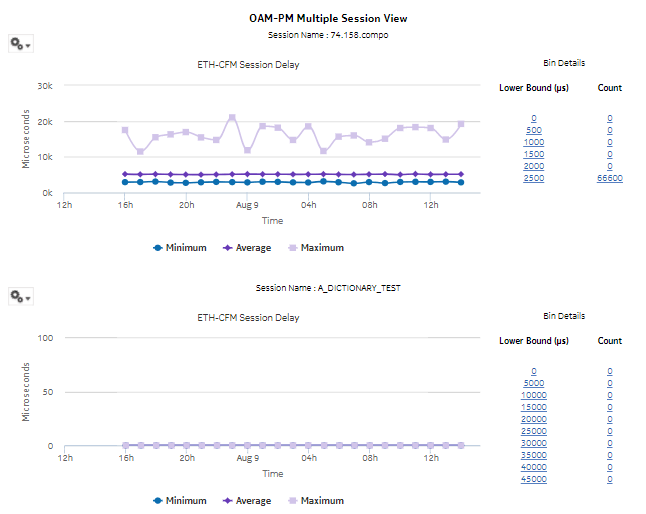Open gear settings menu for 74.158.compo session
Screen dimensions: 646x514
click(21, 44)
